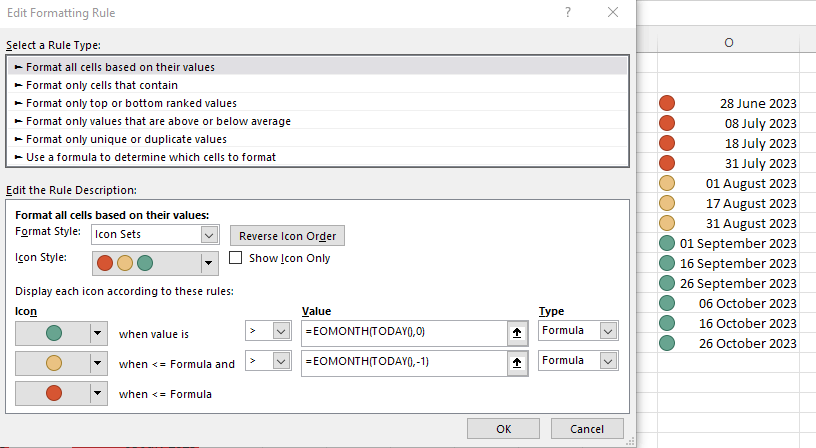Enable the Show Icon Only checkbox
Screen dimensions: 816x448
point(235,258)
